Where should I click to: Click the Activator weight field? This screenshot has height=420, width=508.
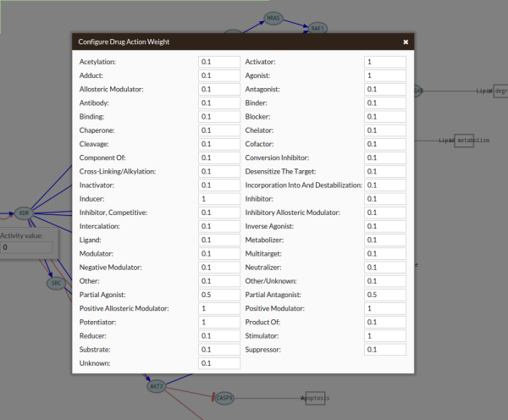(385, 62)
